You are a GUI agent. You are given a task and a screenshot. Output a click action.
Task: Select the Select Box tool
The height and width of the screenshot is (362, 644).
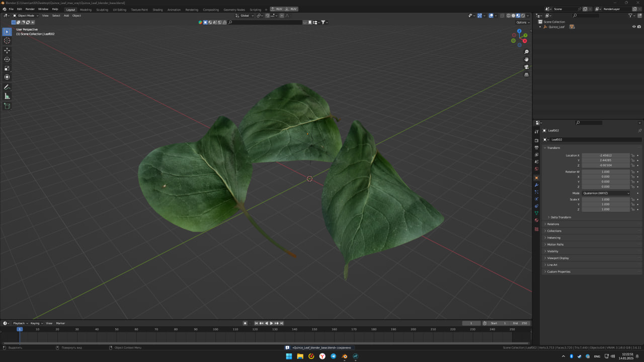[x=7, y=32]
